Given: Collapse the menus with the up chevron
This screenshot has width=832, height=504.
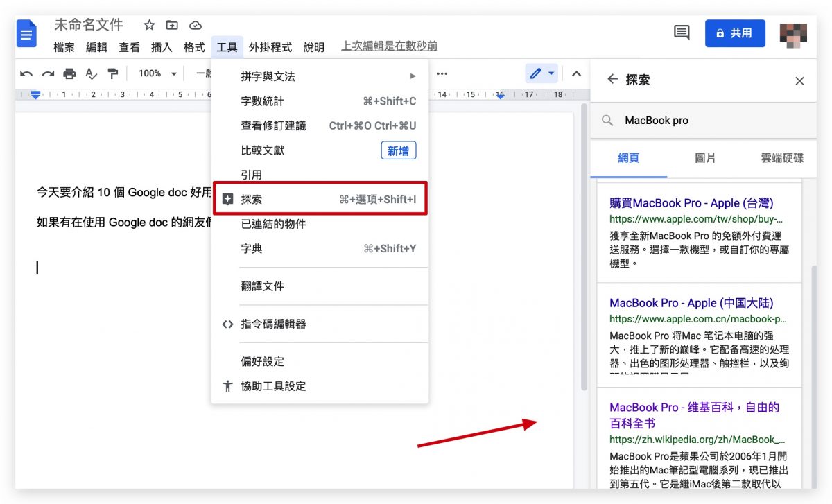Looking at the screenshot, I should coord(575,73).
